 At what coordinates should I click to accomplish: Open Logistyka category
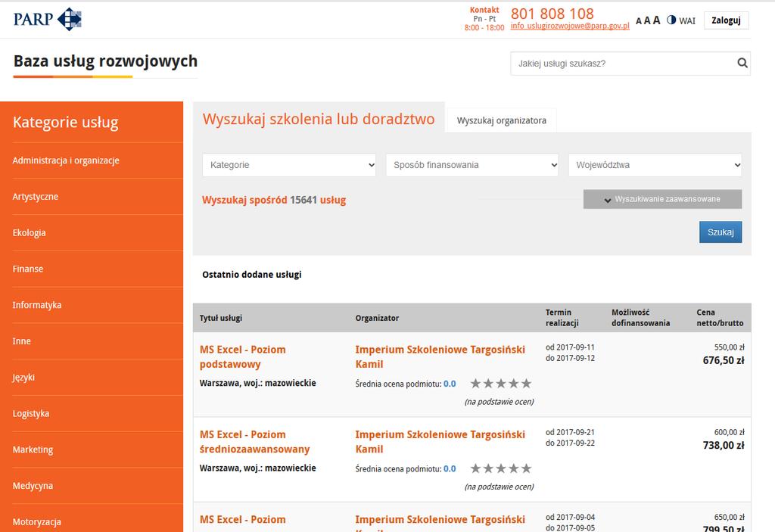[x=30, y=413]
